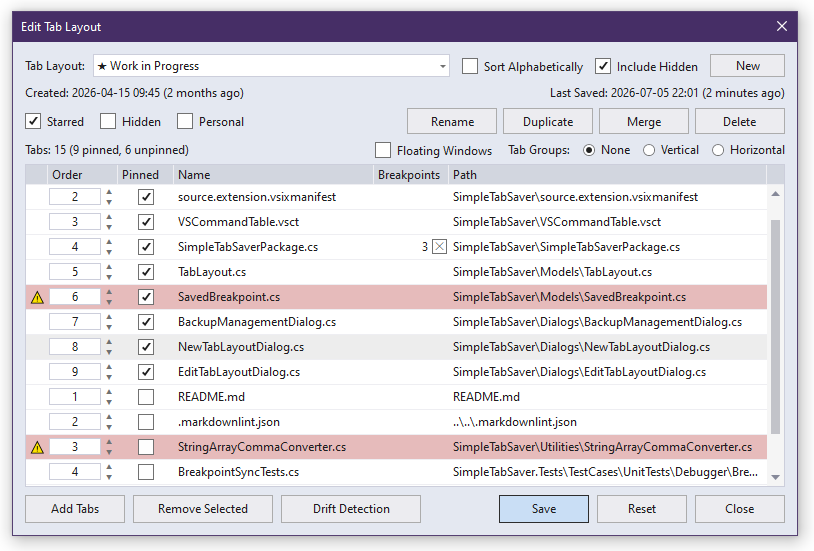The image size is (814, 551).
Task: Select None tab groups option
Action: tap(589, 150)
